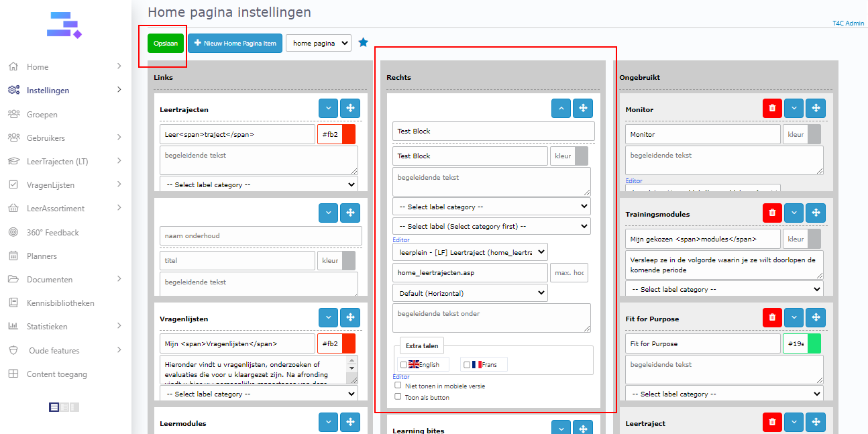
Task: Click the green color swatch for Fit for Purpose
Action: 815,343
